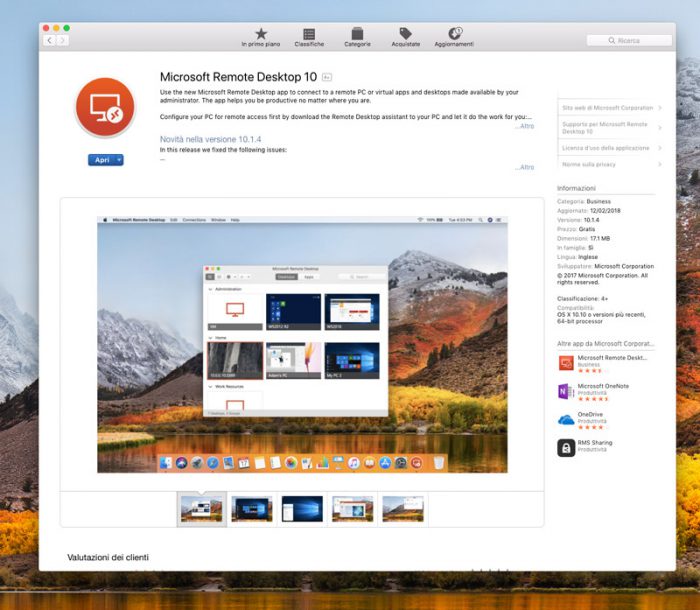Select the second screenshot thumbnail
Viewport: 700px width, 610px height.
[252, 509]
